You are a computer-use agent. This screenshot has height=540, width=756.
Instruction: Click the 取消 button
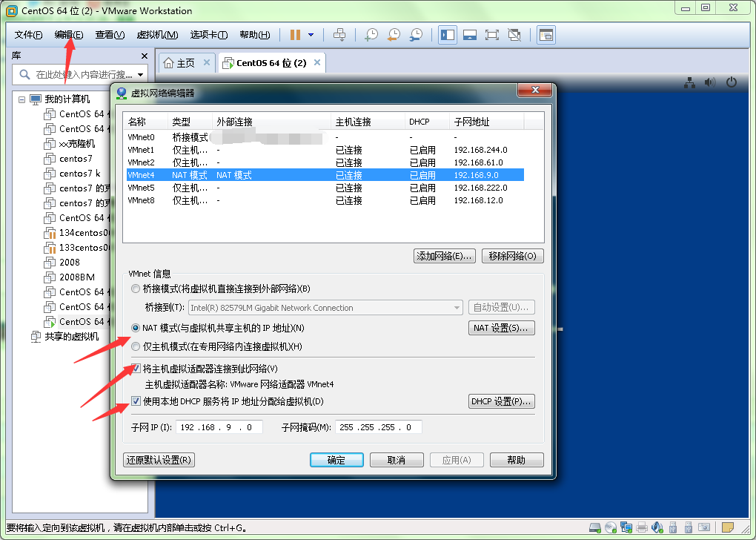397,460
